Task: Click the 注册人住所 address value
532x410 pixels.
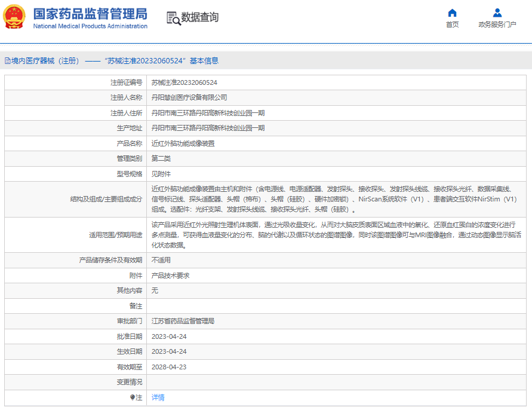Action: coord(208,113)
